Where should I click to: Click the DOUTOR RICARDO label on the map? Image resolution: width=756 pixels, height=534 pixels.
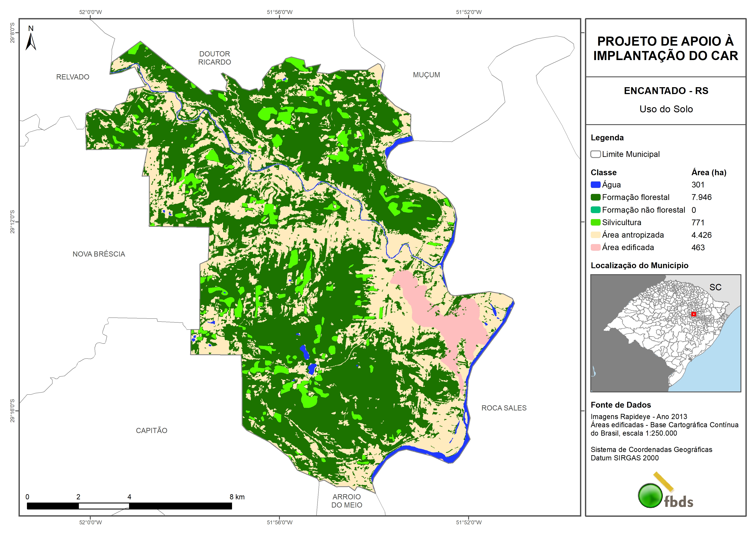coord(214,58)
